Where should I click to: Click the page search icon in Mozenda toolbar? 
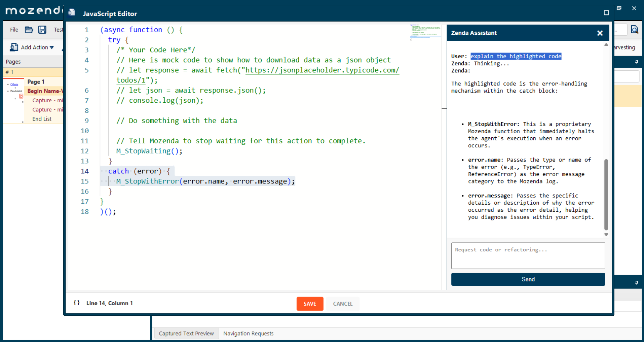(x=634, y=30)
